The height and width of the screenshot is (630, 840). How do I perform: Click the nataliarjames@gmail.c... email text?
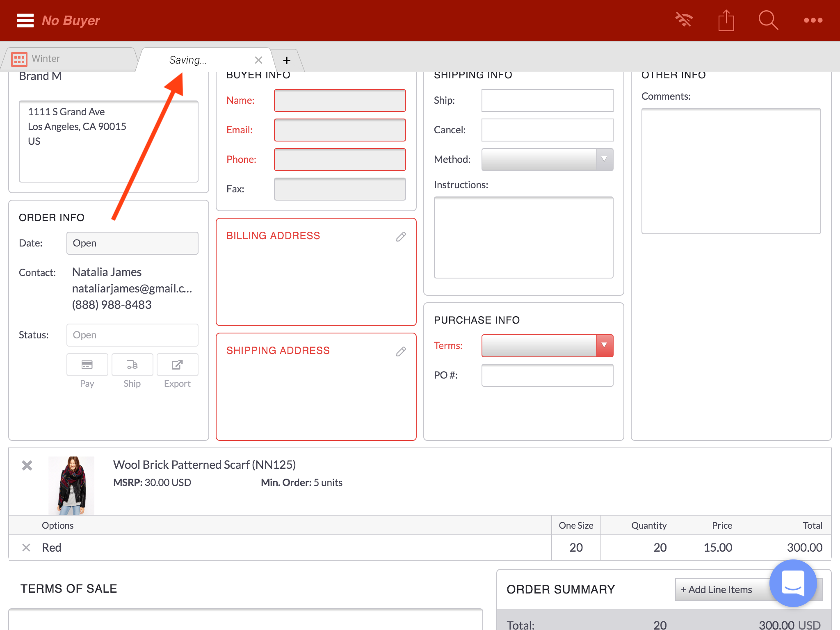tap(132, 288)
